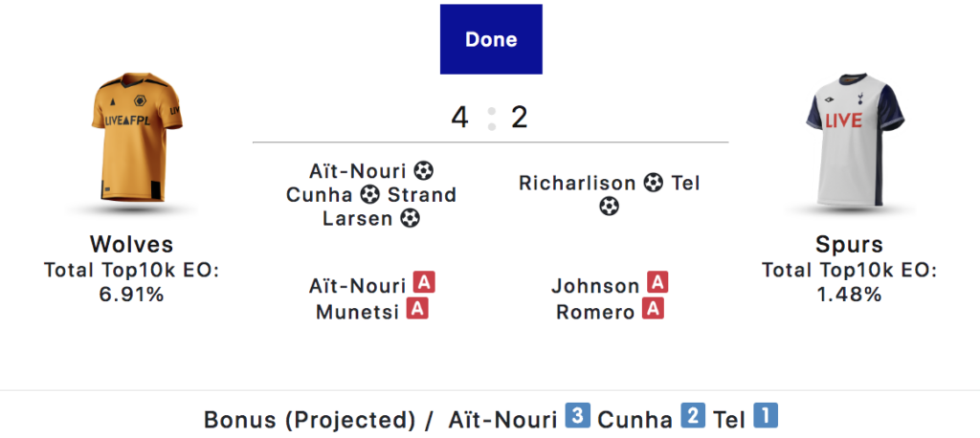
Task: Click Wolves Total Top10k EO 6.91% value
Action: tap(131, 295)
